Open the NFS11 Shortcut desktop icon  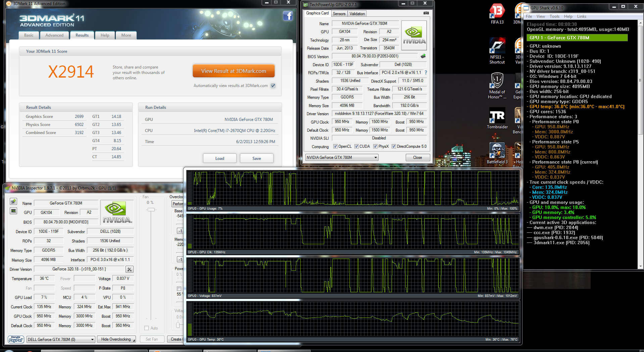coord(497,51)
